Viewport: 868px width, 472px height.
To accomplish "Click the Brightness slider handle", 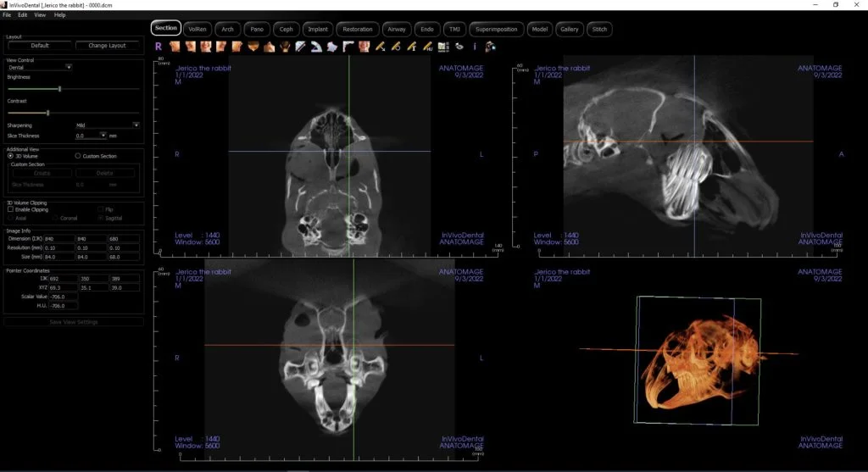I will tap(59, 88).
